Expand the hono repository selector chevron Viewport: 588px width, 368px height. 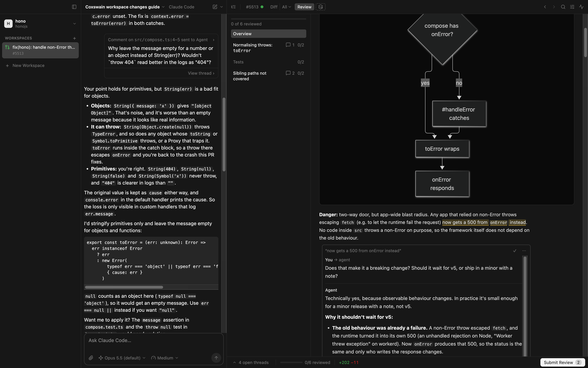point(74,24)
